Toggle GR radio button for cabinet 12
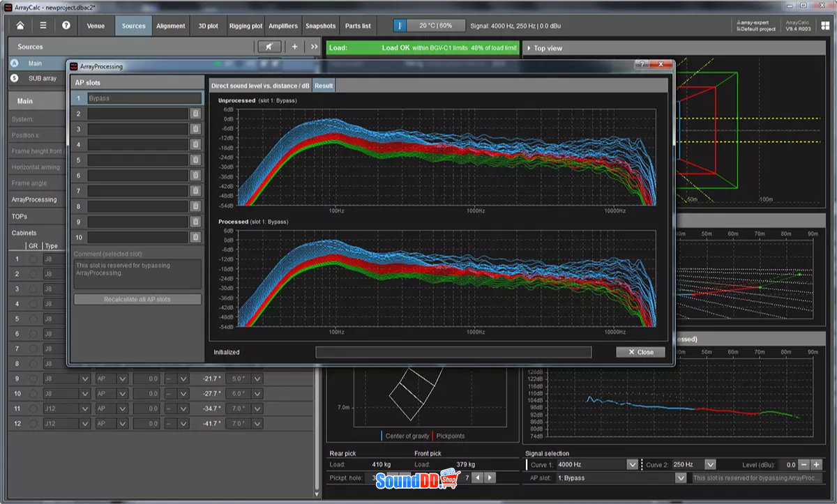This screenshot has width=837, height=504. point(33,424)
